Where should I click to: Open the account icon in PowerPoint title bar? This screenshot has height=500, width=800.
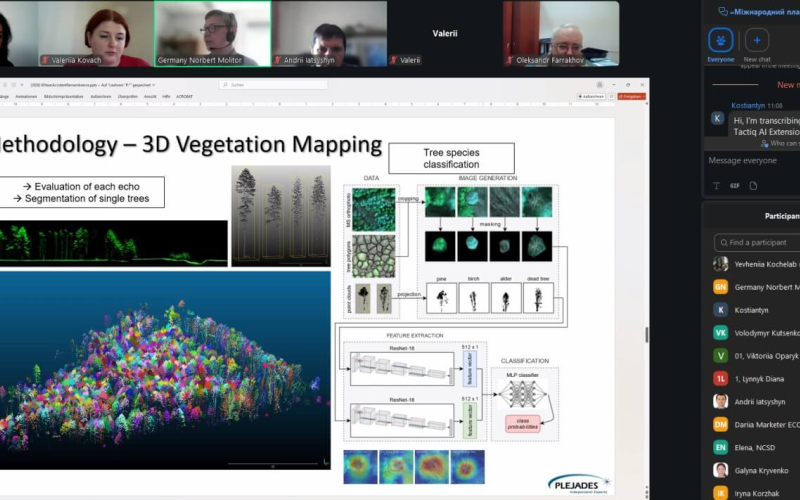600,85
